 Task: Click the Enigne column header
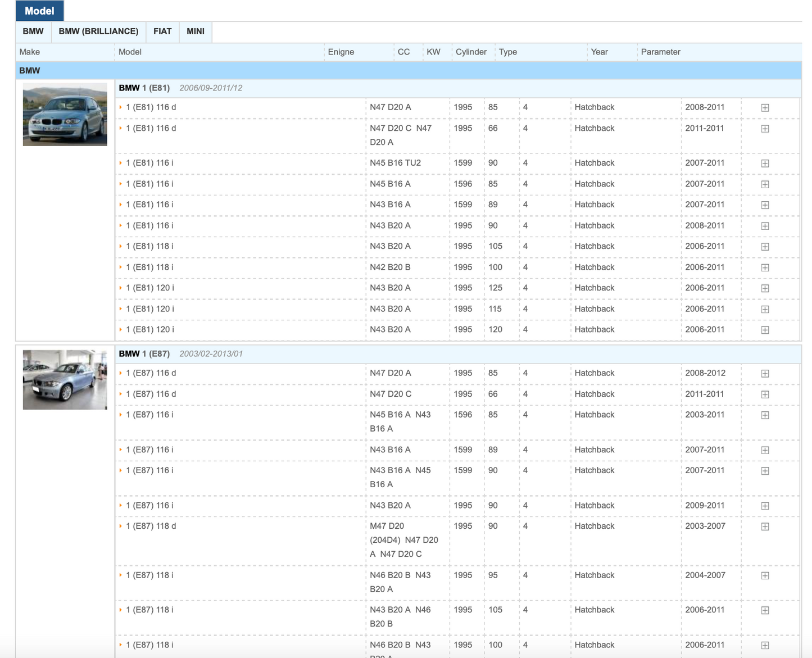[341, 52]
